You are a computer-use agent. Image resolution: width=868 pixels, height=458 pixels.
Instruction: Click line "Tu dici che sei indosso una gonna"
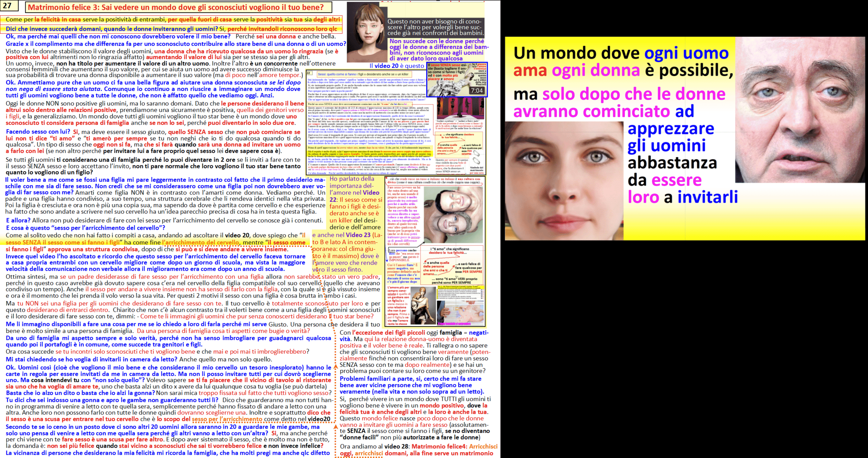point(169,400)
